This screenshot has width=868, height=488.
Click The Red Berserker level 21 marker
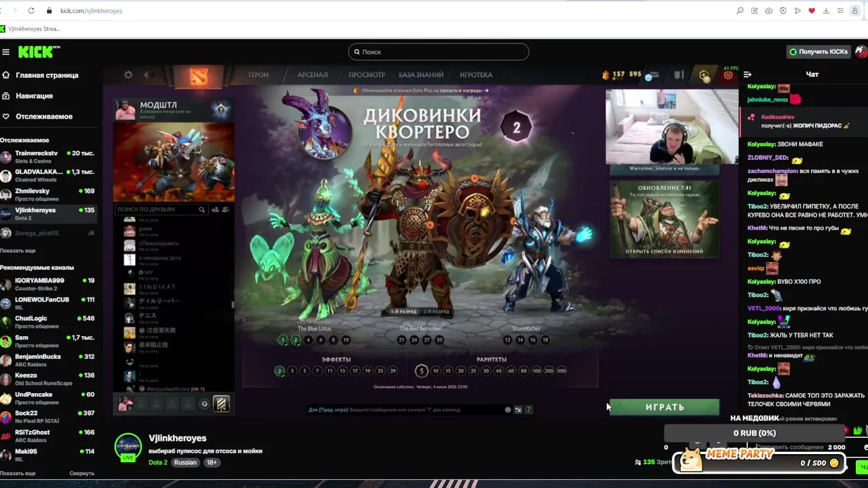point(401,340)
